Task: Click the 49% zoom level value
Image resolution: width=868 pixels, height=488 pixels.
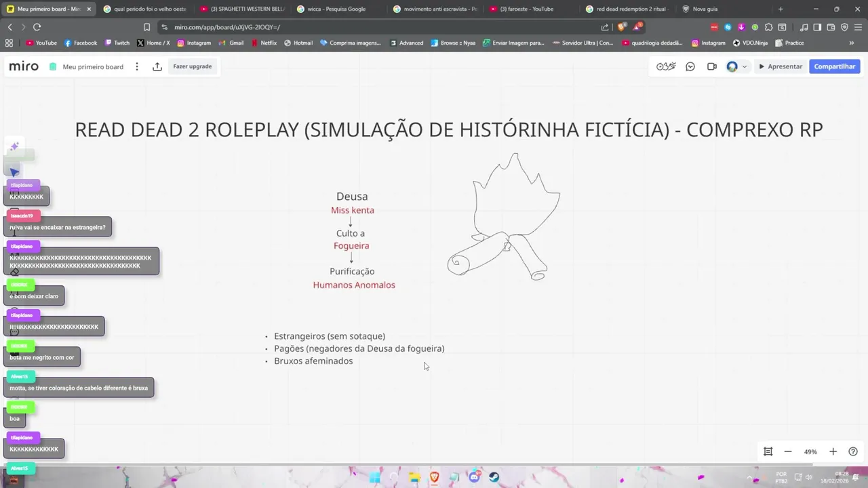Action: pyautogui.click(x=810, y=451)
